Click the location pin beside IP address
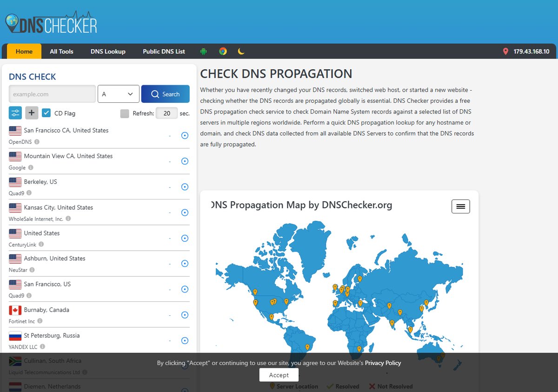Image resolution: width=558 pixels, height=392 pixels. click(505, 52)
